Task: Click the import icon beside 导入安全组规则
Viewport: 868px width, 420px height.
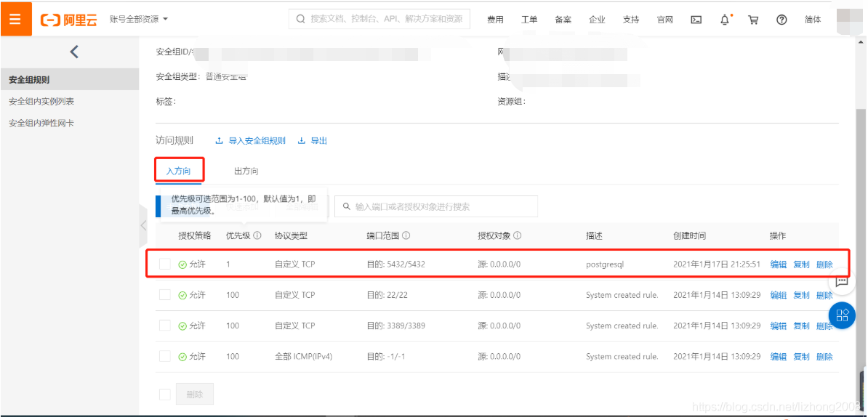Action: coord(220,140)
